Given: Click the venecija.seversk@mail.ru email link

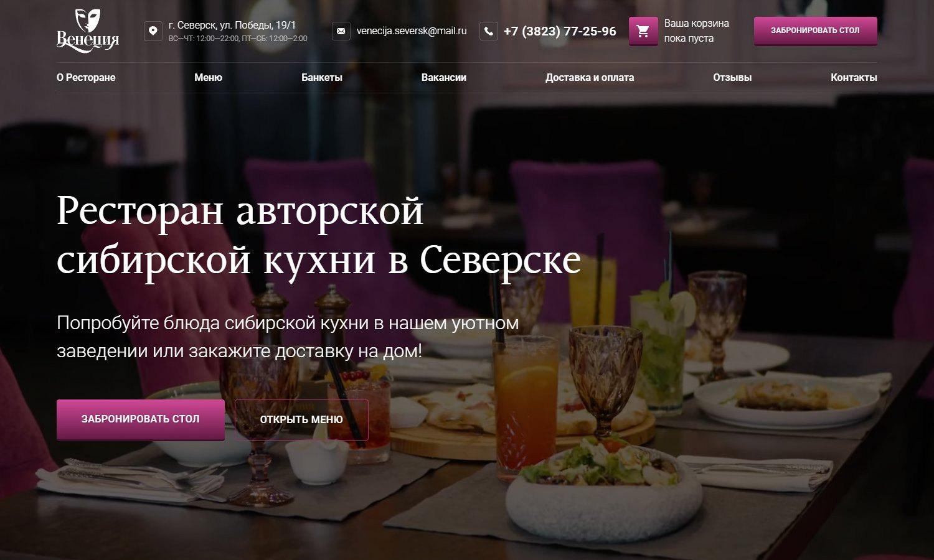Looking at the screenshot, I should coord(412,30).
